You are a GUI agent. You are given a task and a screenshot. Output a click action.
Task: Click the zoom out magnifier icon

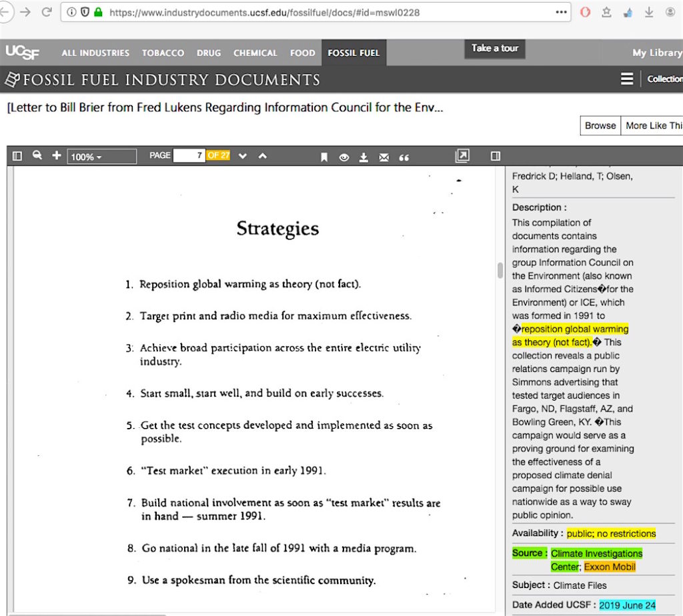point(37,156)
